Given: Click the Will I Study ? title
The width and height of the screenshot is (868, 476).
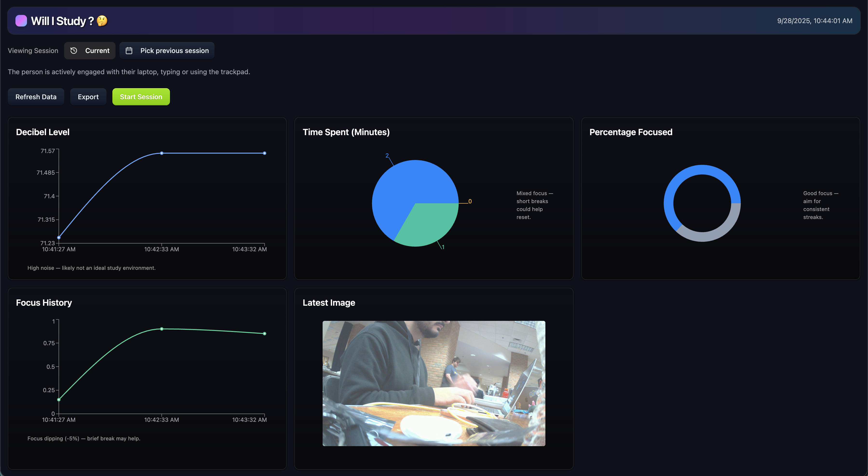Looking at the screenshot, I should tap(62, 21).
